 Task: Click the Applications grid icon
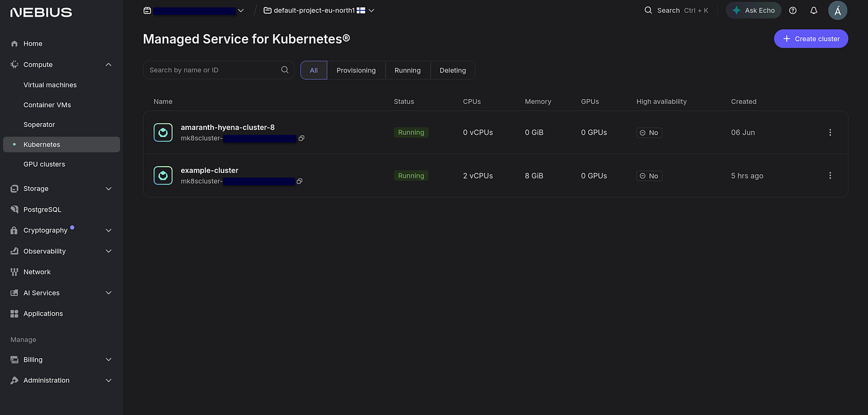point(14,314)
